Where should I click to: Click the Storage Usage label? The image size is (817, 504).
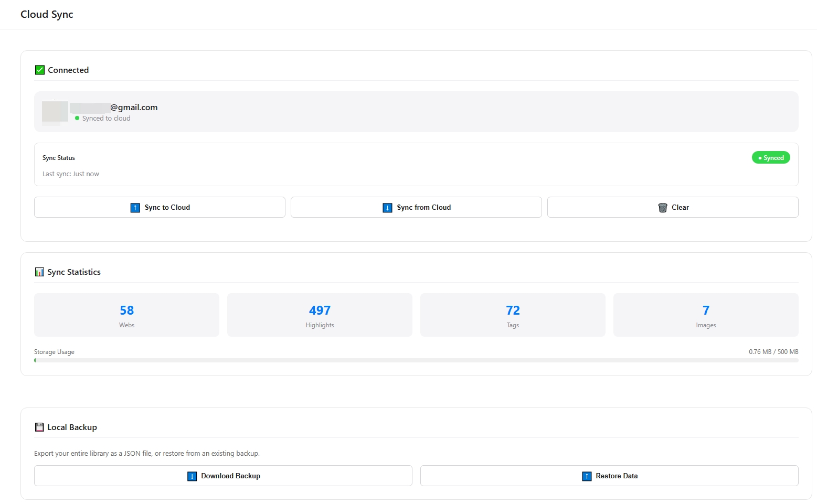click(x=54, y=352)
